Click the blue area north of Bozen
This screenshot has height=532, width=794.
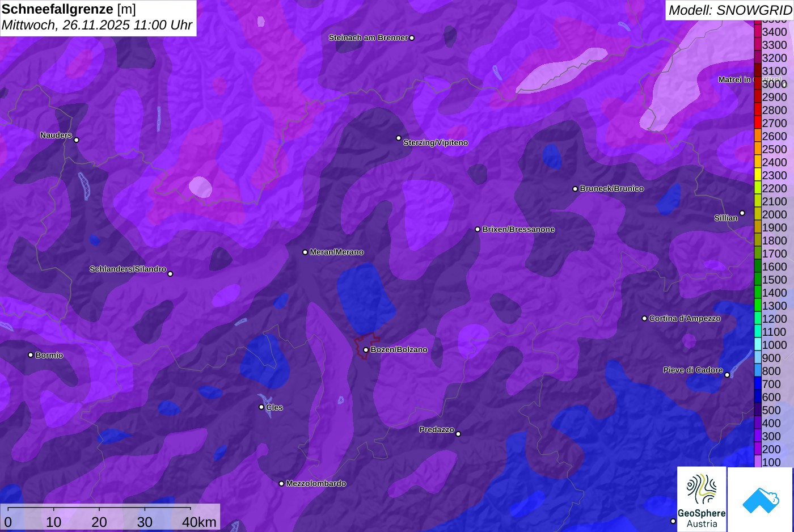tap(365, 299)
